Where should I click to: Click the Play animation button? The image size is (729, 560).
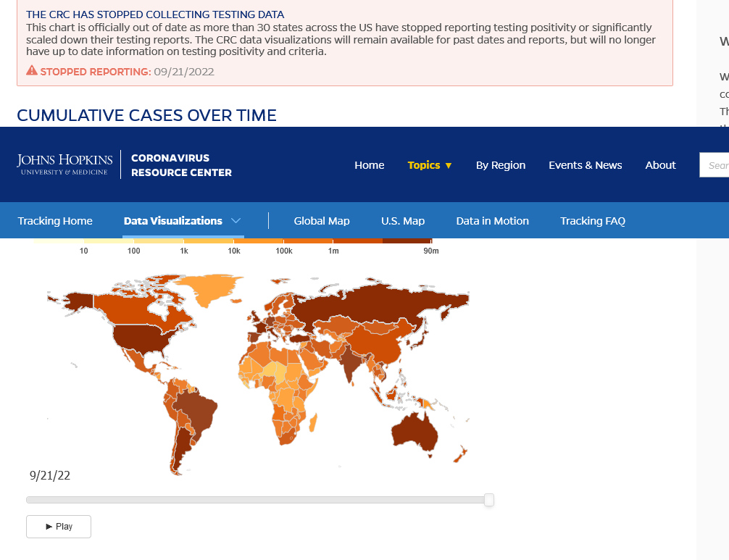click(x=59, y=527)
